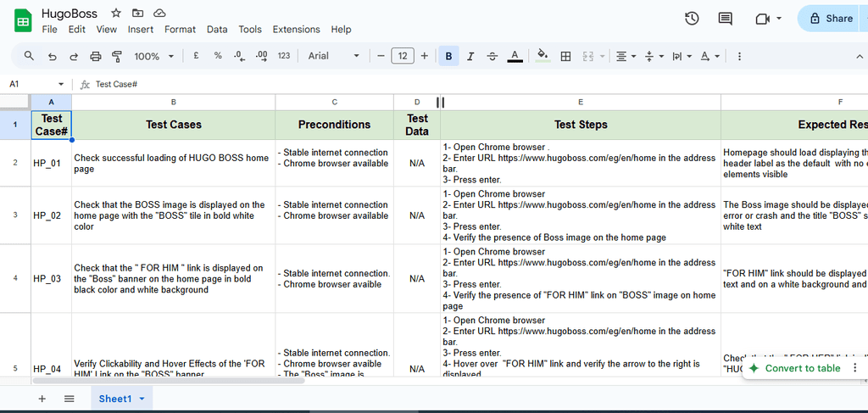Format as currency pound icon
Image resolution: width=868 pixels, height=413 pixels.
(x=196, y=56)
